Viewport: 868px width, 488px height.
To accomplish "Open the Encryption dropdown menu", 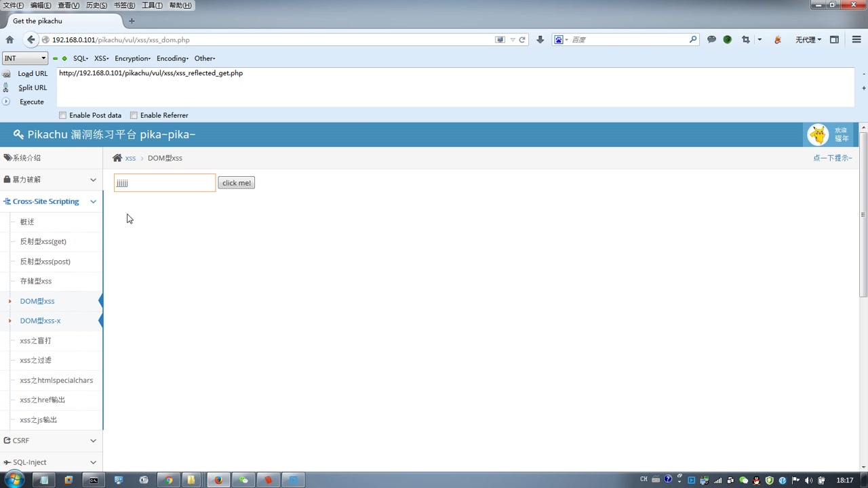I will (133, 58).
